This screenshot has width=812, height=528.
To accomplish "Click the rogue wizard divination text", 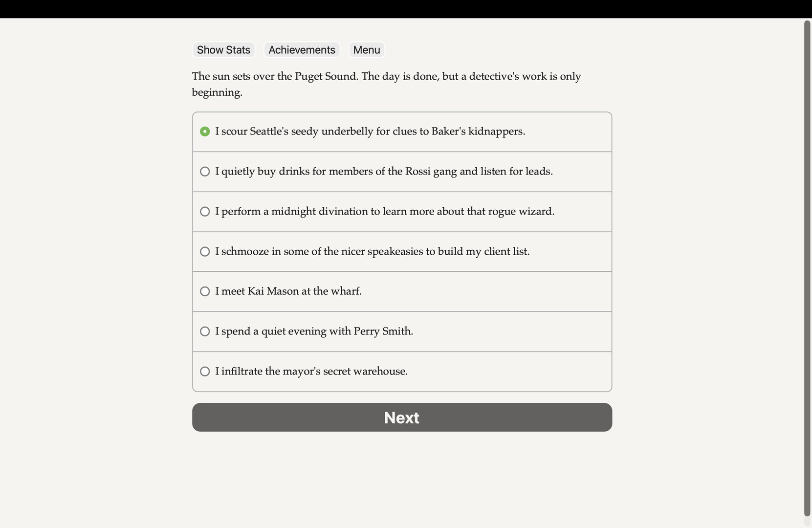I will click(385, 212).
